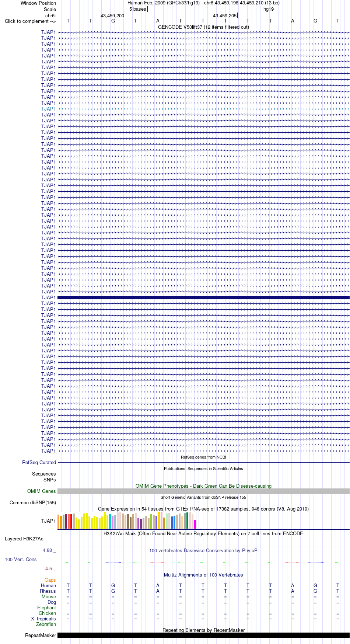Select the genome title 'Human Feb. 2009 (GRCh37/hg19)'
The width and height of the screenshot is (350, 644).
click(164, 3)
